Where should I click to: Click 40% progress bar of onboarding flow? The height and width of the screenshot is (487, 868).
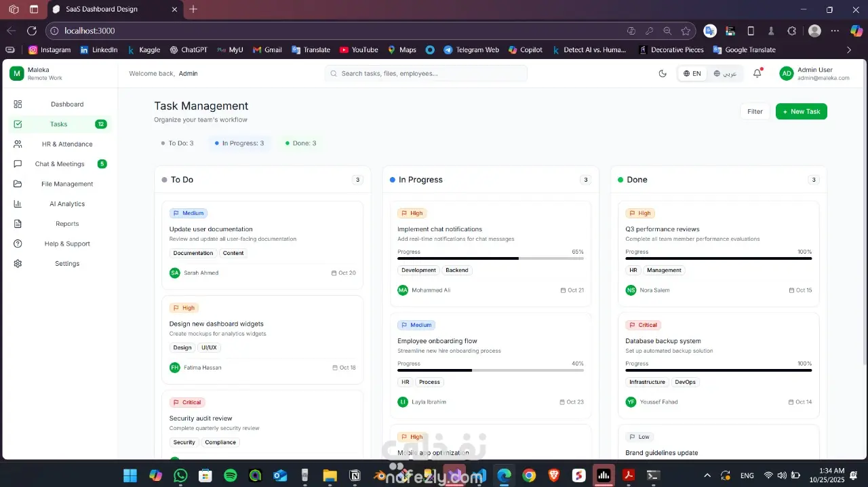point(490,370)
